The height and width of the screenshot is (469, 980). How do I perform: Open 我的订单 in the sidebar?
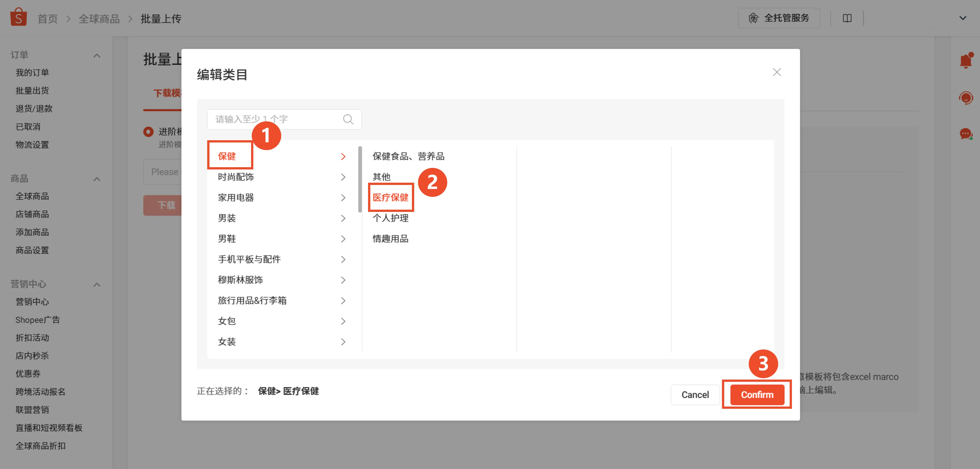point(32,72)
